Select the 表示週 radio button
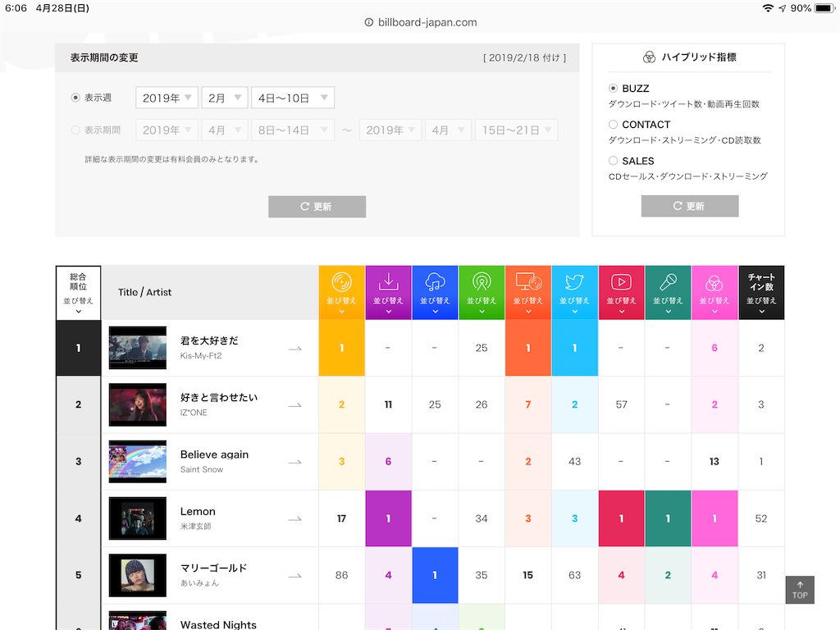Image resolution: width=840 pixels, height=630 pixels. 75,98
